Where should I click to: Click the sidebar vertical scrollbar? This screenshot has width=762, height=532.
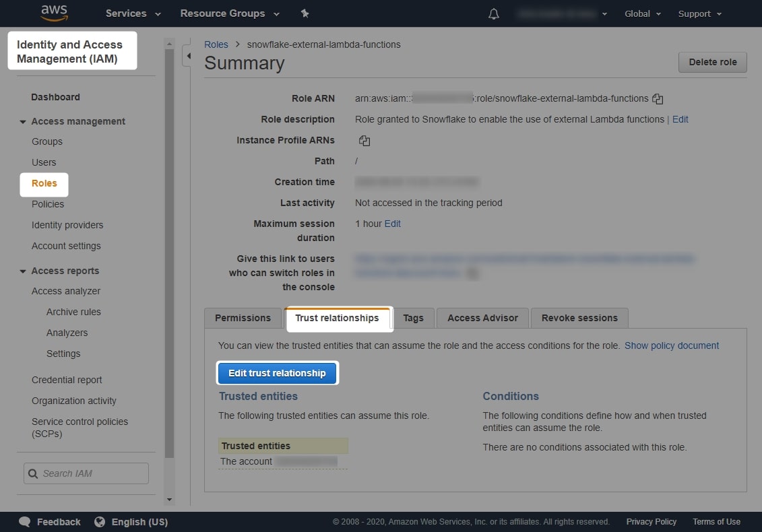tap(169, 253)
